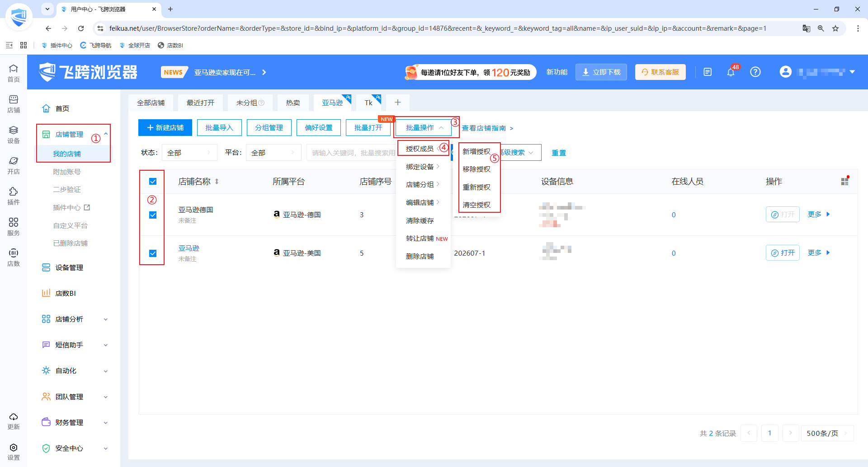The height and width of the screenshot is (467, 868).
Task: Reload the page with the browser refresh icon
Action: [x=81, y=28]
